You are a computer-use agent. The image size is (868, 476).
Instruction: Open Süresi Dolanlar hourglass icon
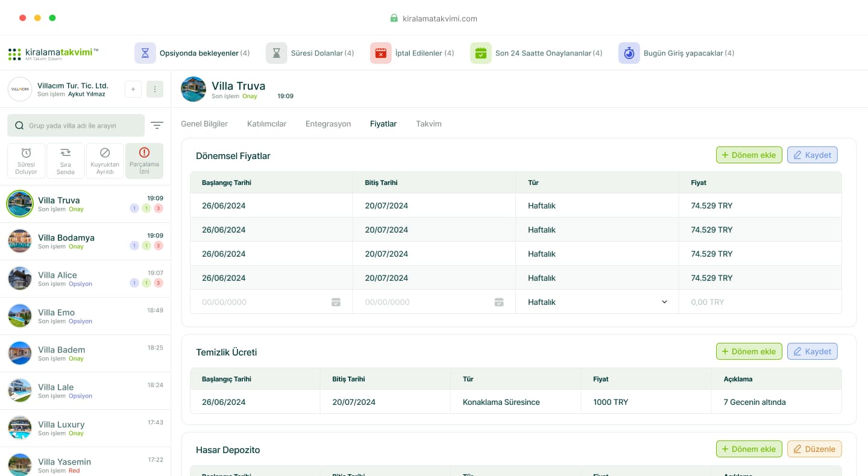click(x=276, y=53)
